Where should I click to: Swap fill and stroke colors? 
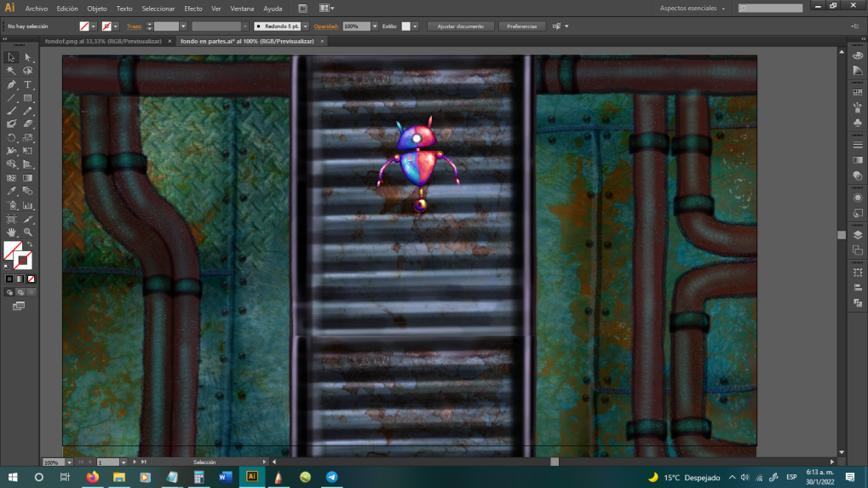click(x=30, y=244)
